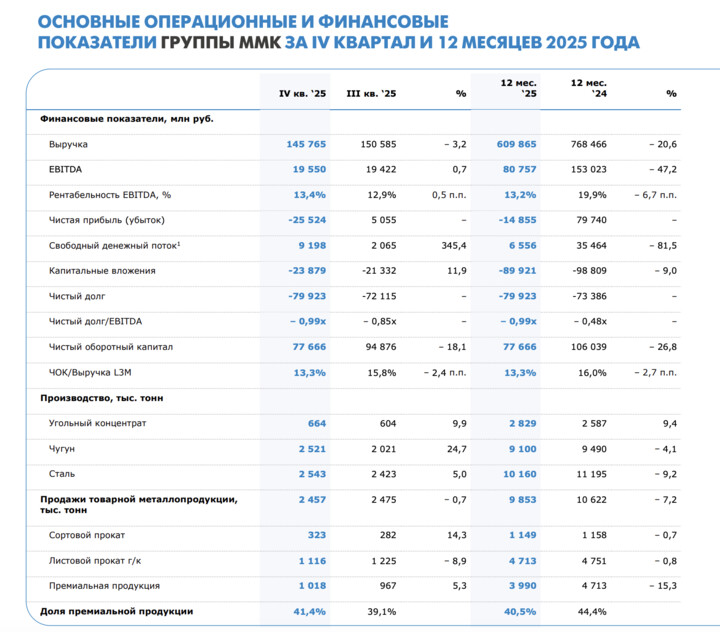Click the 'Производство, тыс. тонн' section heading
Screen dimensions: 720x632
click(x=102, y=398)
